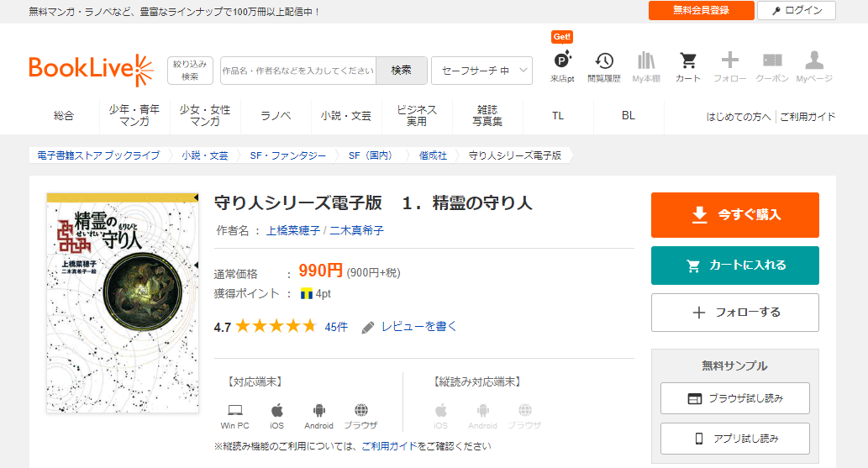Click the five-star rating icons
This screenshot has width=868, height=468.
276,326
